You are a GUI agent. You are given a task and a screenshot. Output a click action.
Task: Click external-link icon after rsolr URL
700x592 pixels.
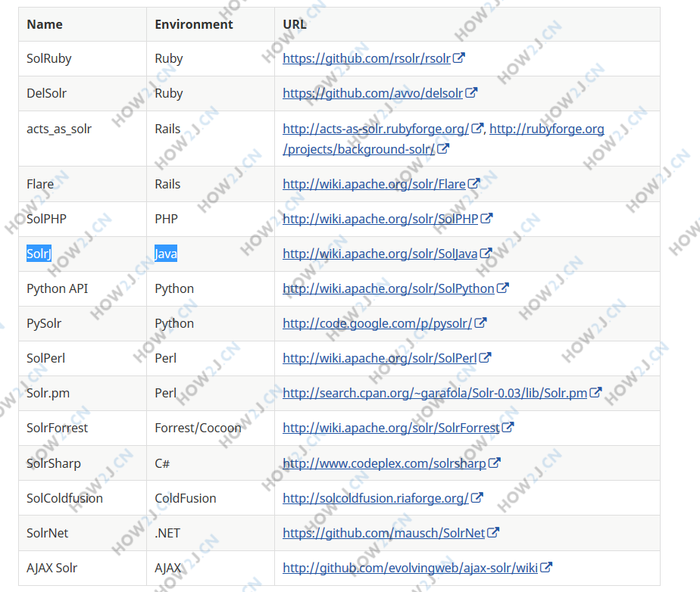pos(459,58)
